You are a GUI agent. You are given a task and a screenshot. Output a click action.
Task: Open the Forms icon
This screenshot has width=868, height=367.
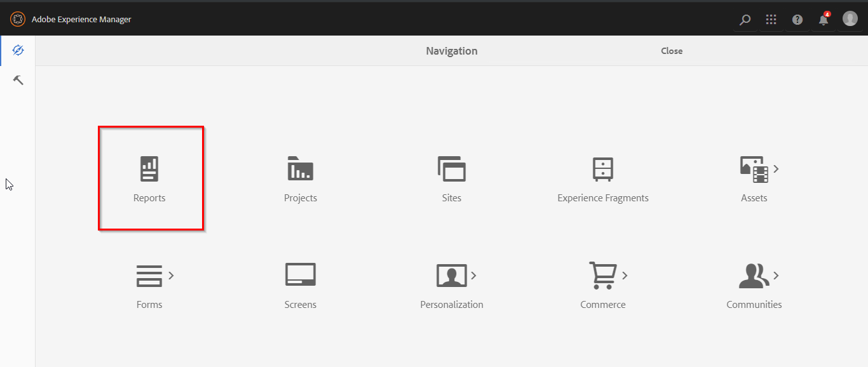point(149,276)
